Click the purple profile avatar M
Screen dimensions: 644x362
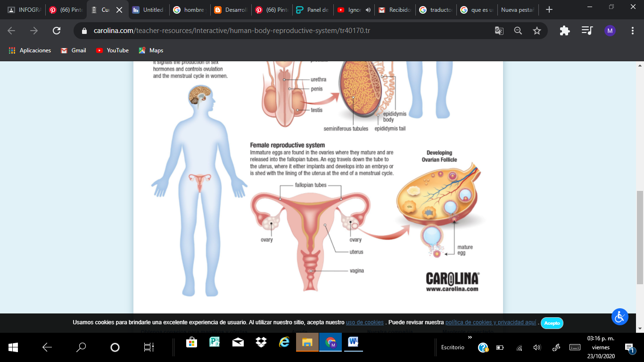coord(610,30)
